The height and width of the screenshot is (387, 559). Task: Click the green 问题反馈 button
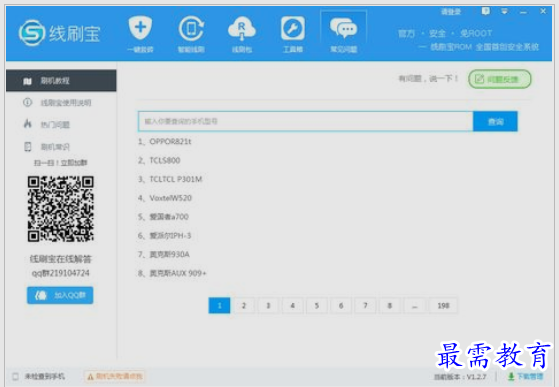[x=499, y=79]
